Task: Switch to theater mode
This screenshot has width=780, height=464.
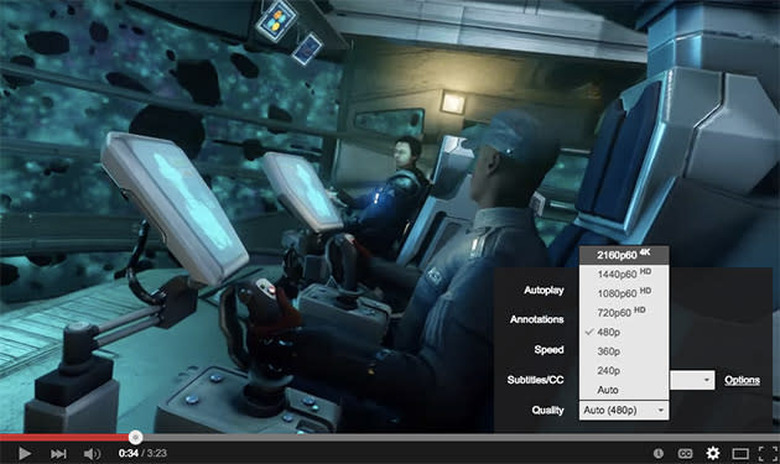Action: (x=740, y=453)
